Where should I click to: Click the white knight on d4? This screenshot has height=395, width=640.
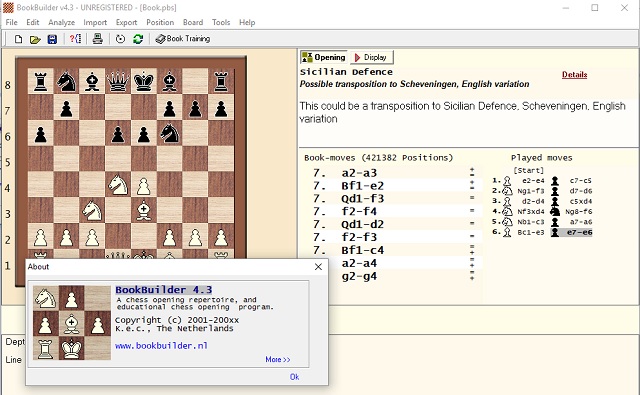pos(118,185)
